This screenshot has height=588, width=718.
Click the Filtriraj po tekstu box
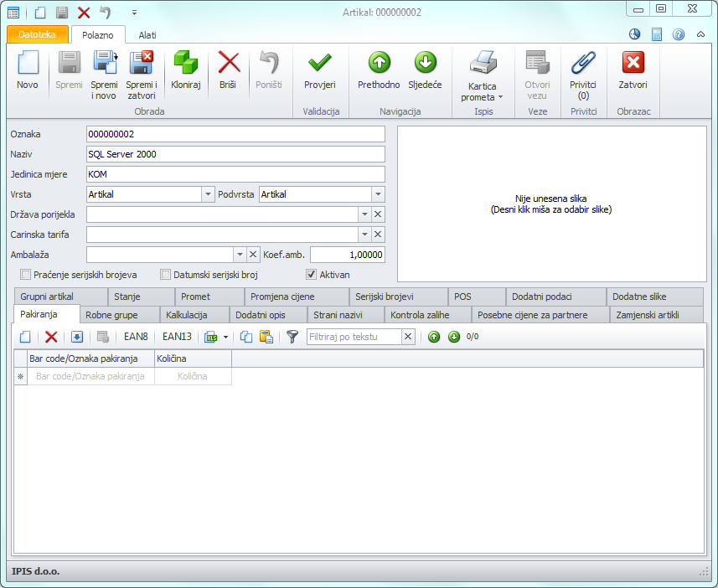coord(354,337)
